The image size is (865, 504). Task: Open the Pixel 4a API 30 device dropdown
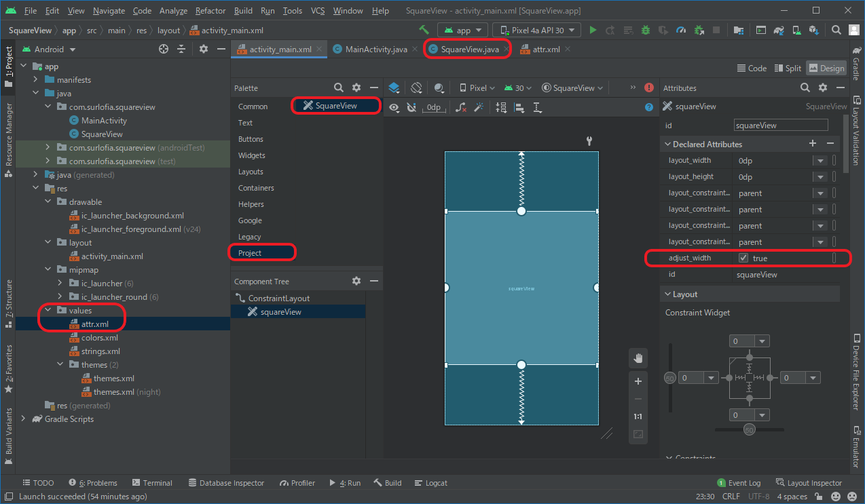[536, 30]
